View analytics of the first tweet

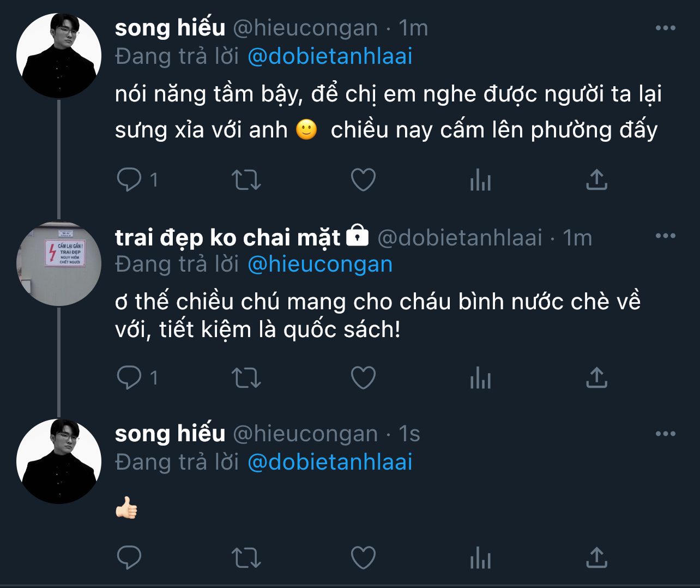point(480,179)
